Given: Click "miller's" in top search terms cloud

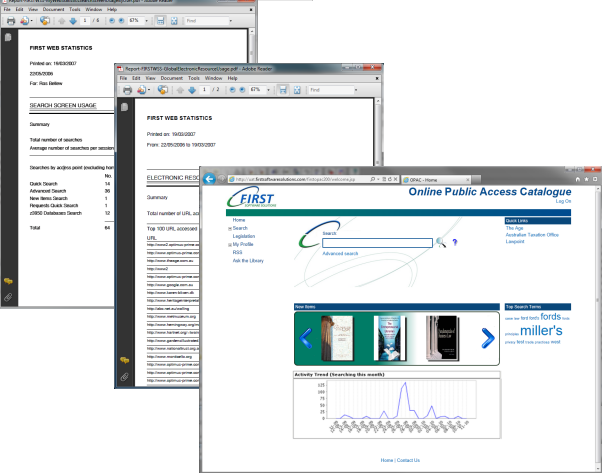Looking at the screenshot, I should 541,331.
